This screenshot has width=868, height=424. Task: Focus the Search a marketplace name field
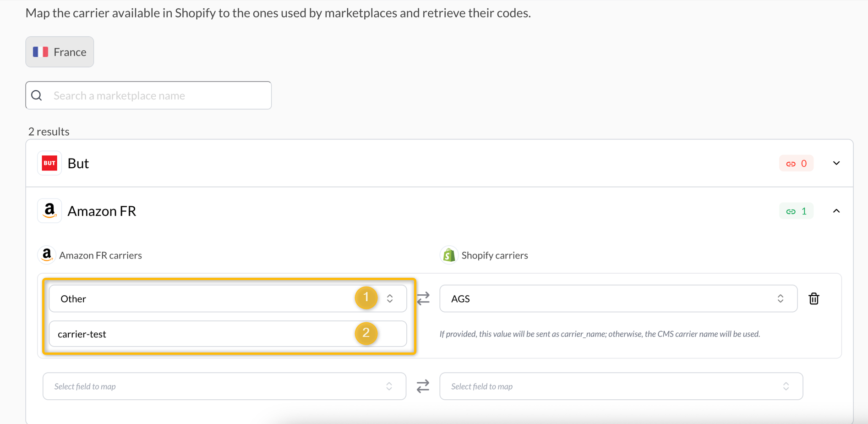[148, 95]
